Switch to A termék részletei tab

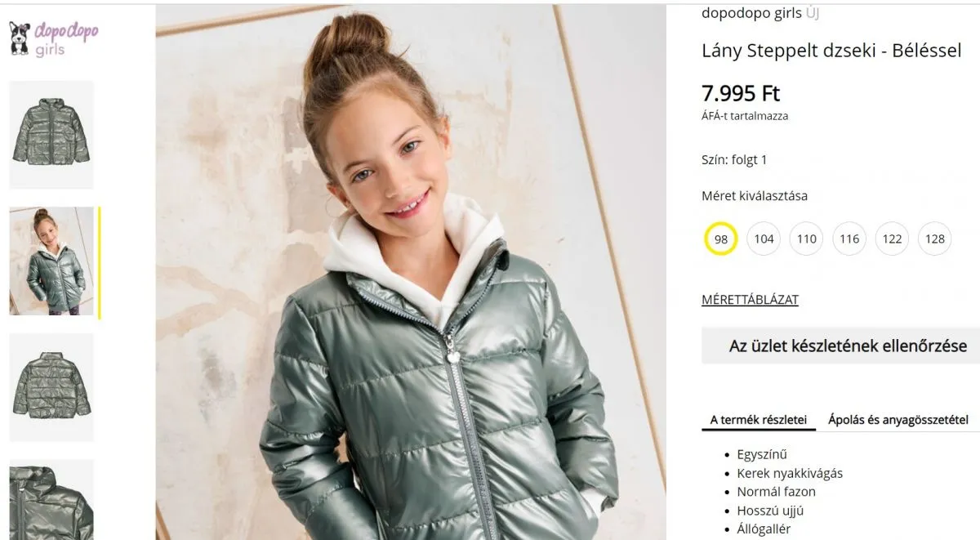[759, 420]
